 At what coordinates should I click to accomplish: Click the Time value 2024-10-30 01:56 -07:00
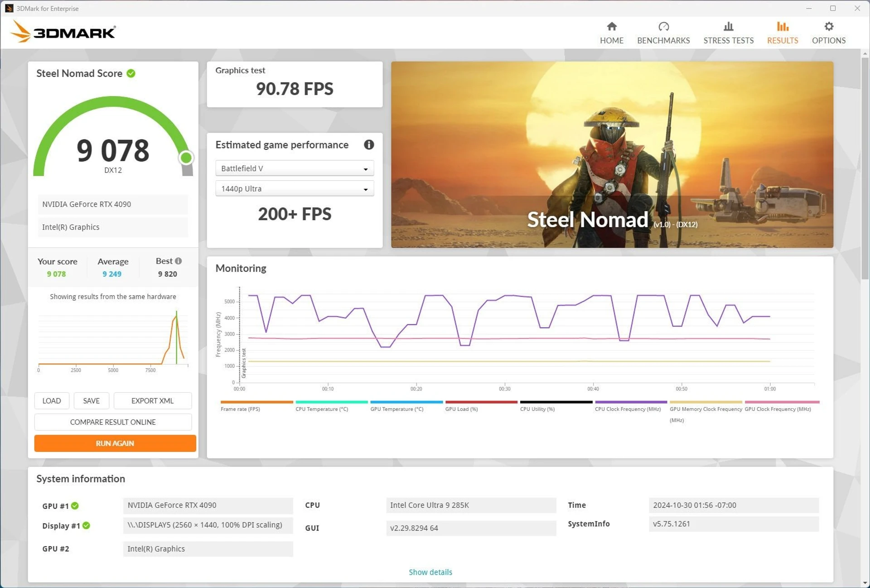click(734, 505)
